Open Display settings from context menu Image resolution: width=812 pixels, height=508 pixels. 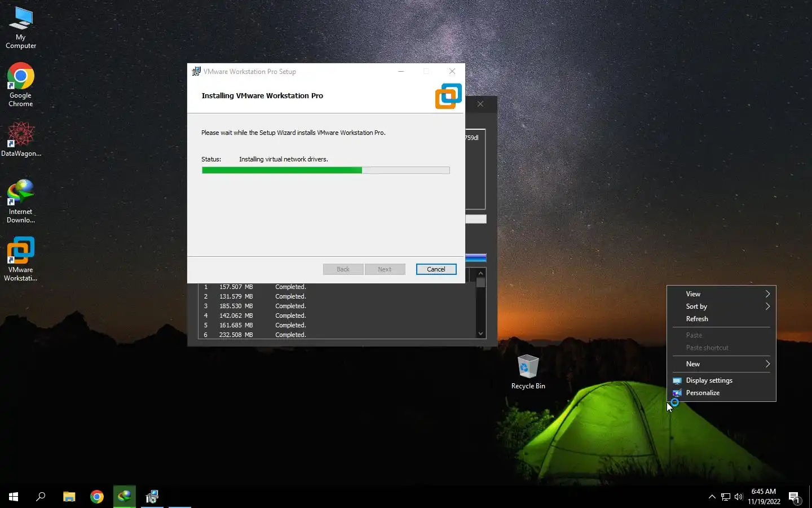tap(721, 380)
